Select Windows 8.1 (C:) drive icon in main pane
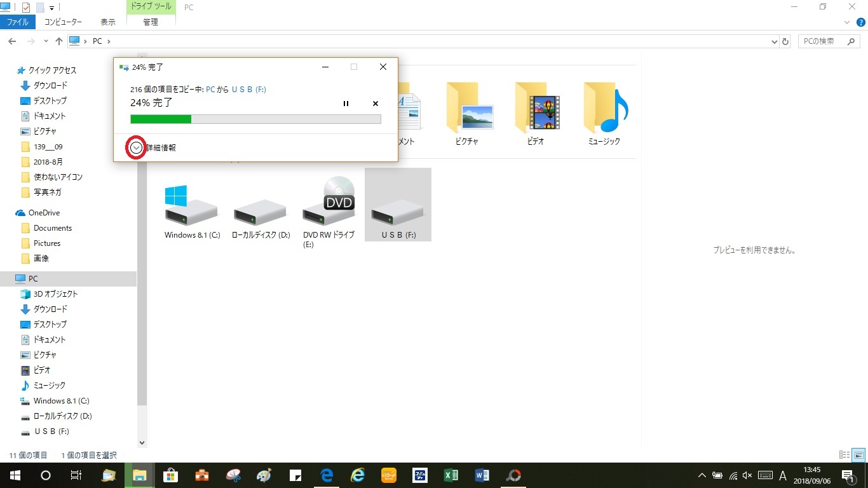Screen dimensions: 868x488 tap(192, 212)
